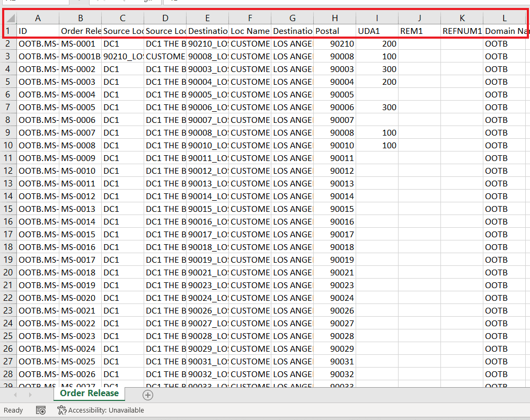The width and height of the screenshot is (530, 420).
Task: Select row 28 header
Action: tap(8, 374)
